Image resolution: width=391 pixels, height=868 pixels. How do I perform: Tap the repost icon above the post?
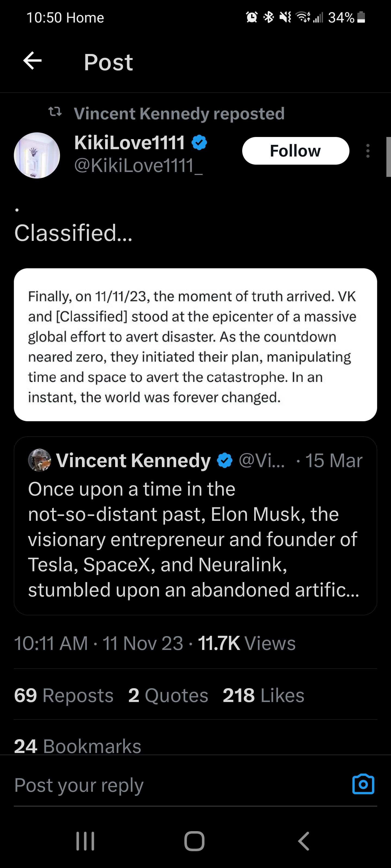click(x=55, y=111)
